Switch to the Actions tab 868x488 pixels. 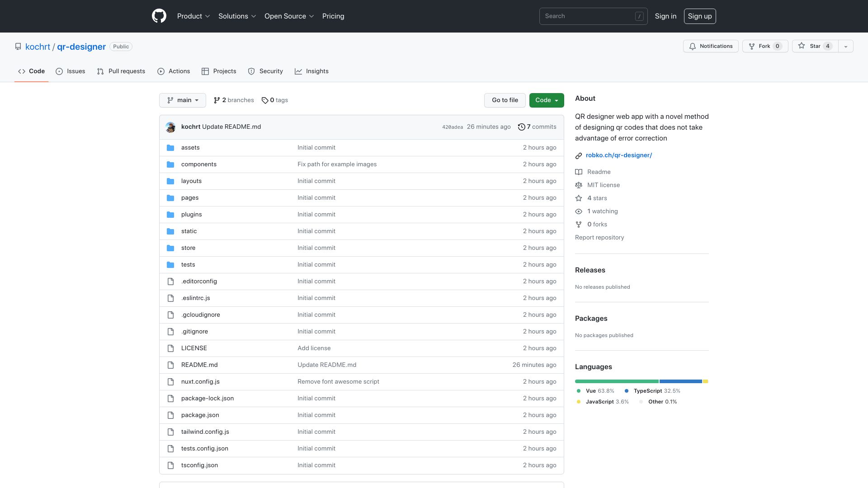click(x=174, y=71)
